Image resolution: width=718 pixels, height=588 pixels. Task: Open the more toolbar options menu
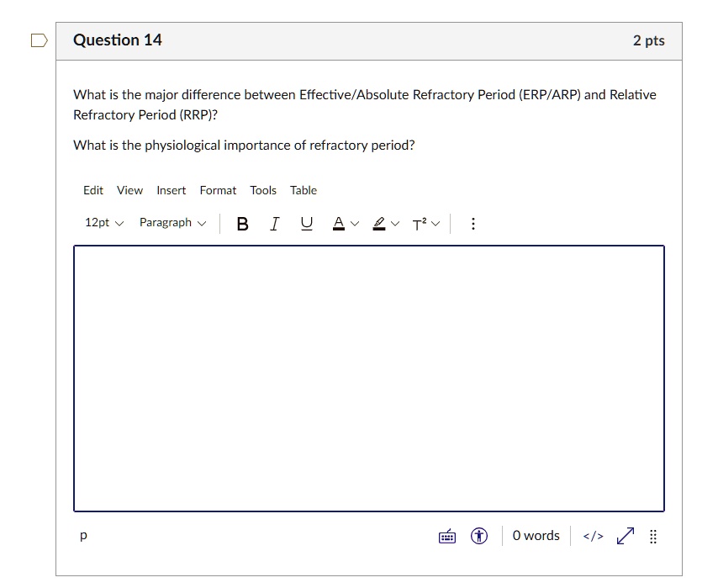[473, 223]
